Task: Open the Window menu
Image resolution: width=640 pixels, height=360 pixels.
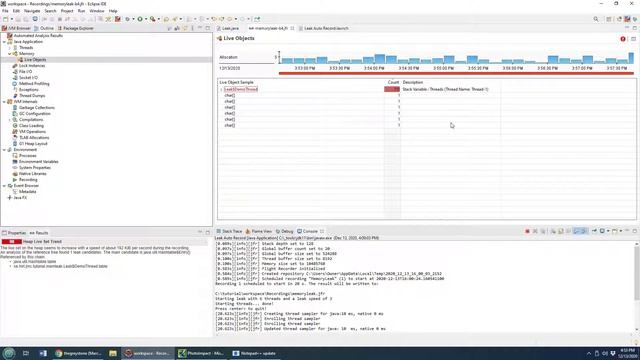Action: click(97, 11)
